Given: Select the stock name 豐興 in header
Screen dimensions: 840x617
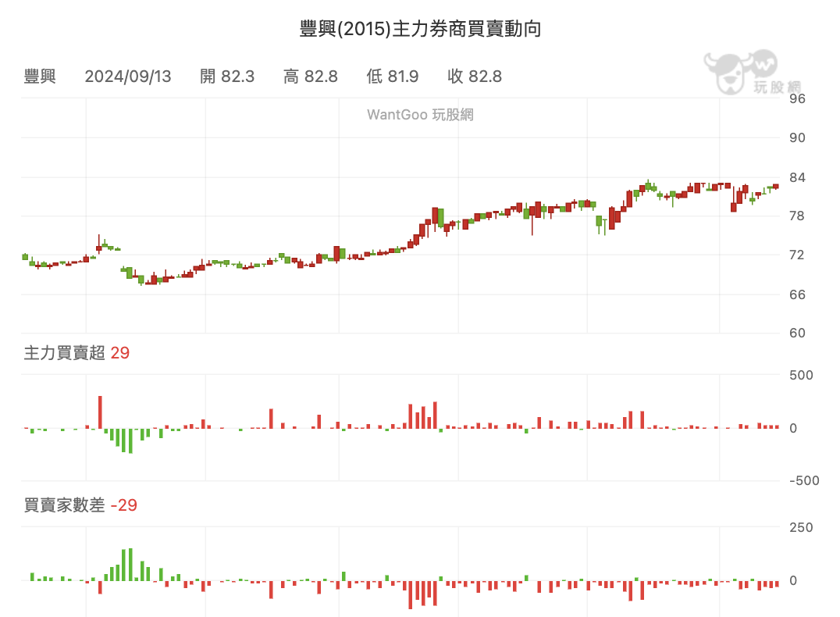Looking at the screenshot, I should (40, 76).
